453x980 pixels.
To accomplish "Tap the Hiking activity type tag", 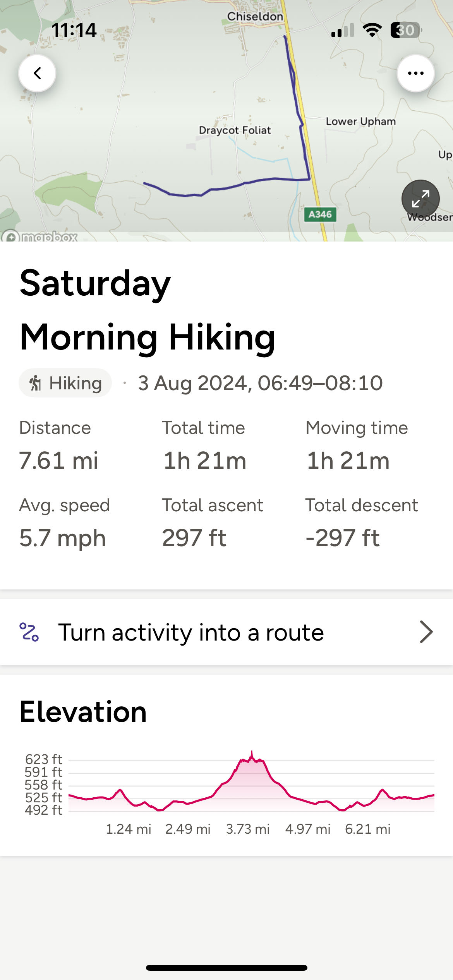I will point(65,383).
